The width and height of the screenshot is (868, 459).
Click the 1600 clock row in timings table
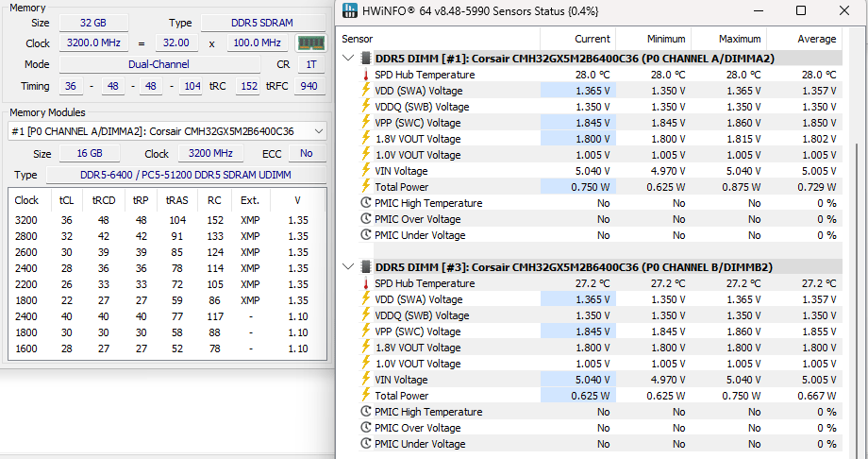coord(167,348)
